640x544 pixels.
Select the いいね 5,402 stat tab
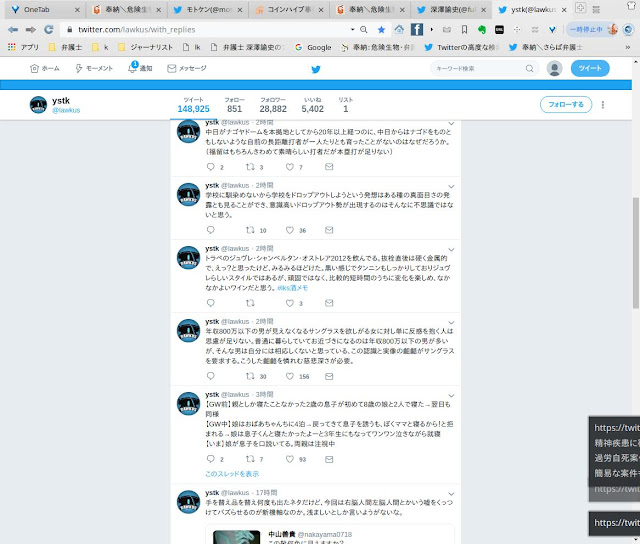[x=313, y=105]
